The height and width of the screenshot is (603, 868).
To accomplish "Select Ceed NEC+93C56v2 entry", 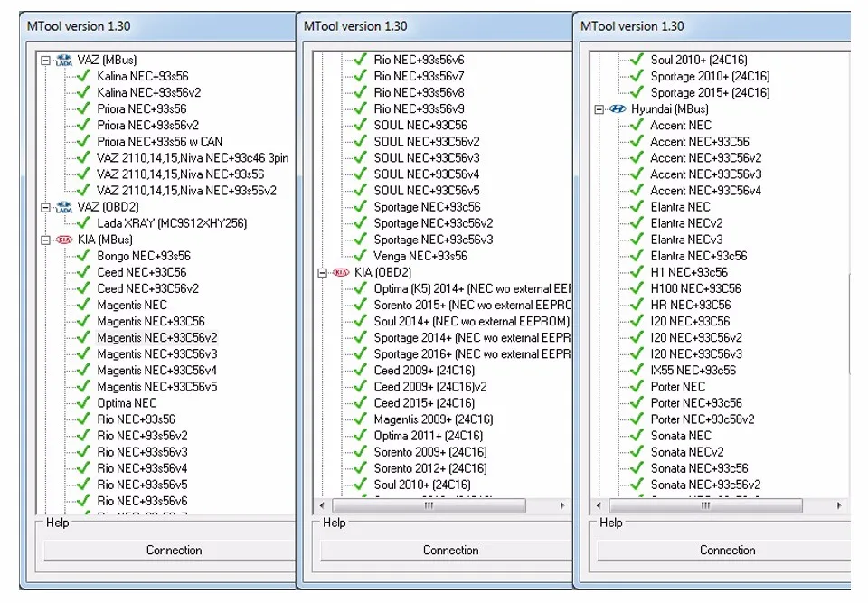I will tap(147, 288).
